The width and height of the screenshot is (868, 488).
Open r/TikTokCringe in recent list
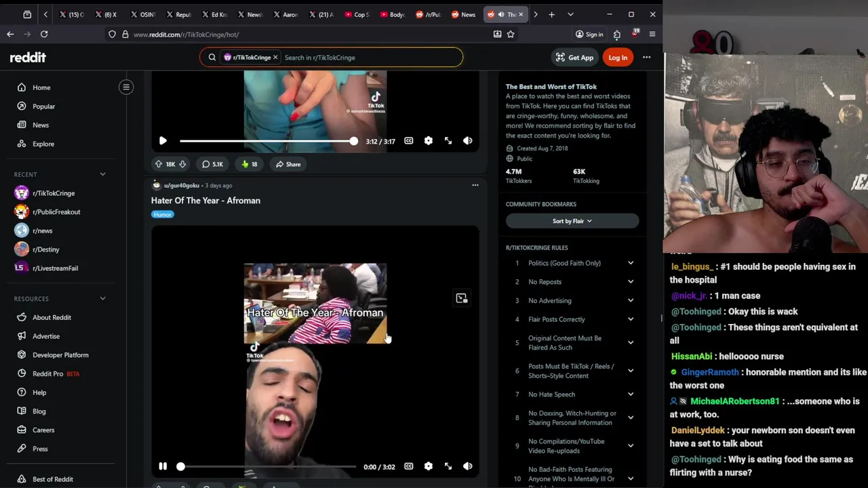(54, 193)
